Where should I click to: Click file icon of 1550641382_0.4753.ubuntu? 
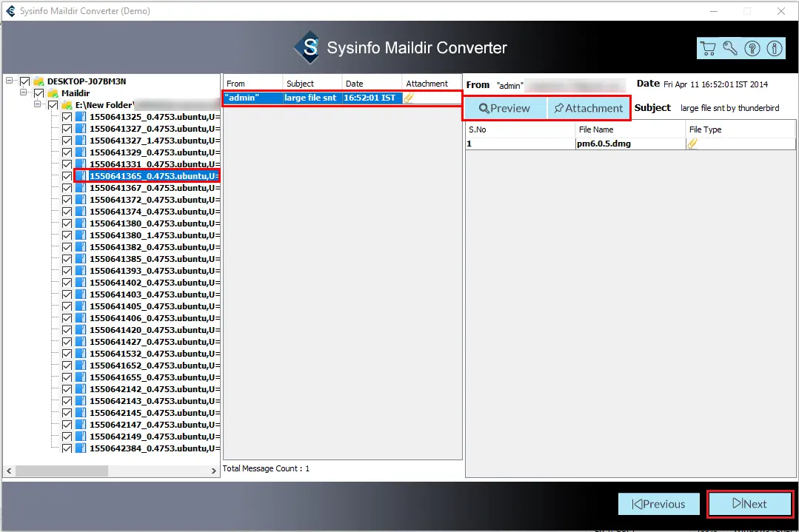click(x=81, y=247)
